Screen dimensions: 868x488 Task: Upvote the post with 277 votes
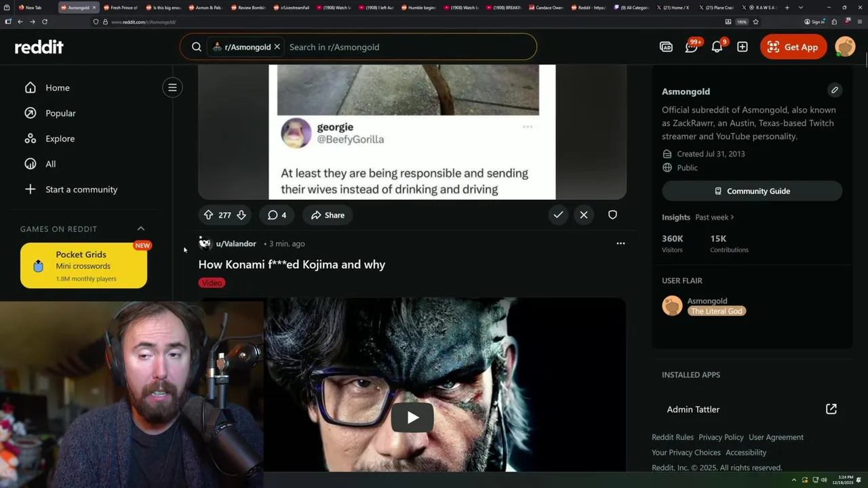pos(208,215)
